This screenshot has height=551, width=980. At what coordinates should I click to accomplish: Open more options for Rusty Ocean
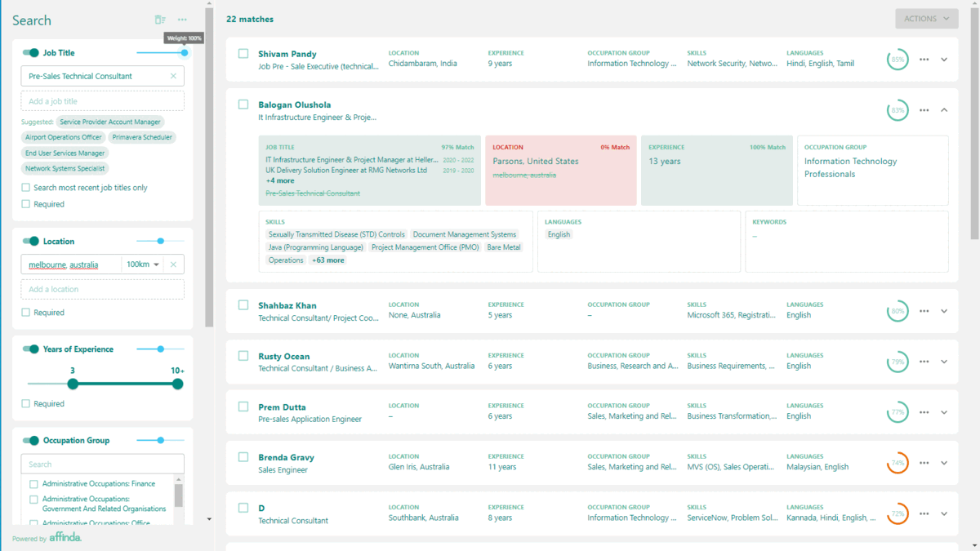(924, 362)
